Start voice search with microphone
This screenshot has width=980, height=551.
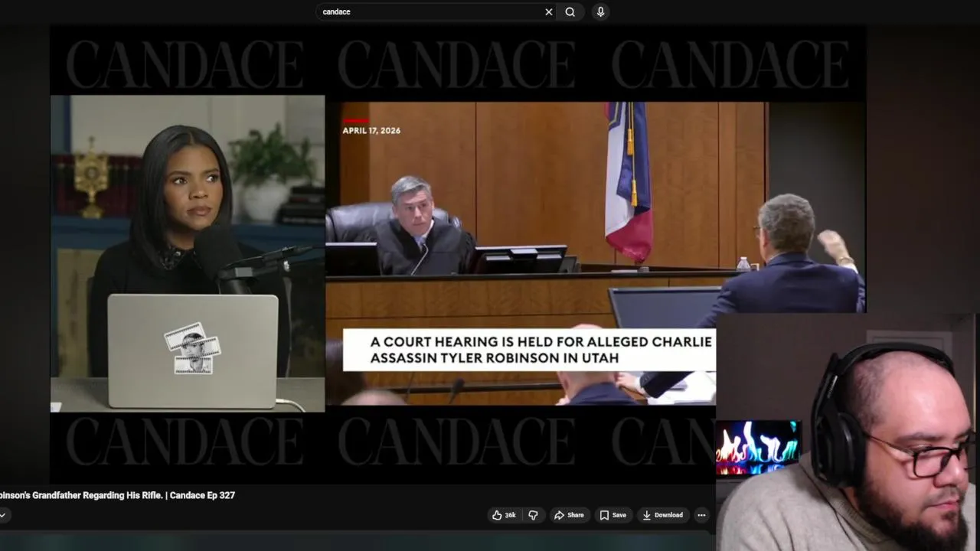tap(600, 11)
